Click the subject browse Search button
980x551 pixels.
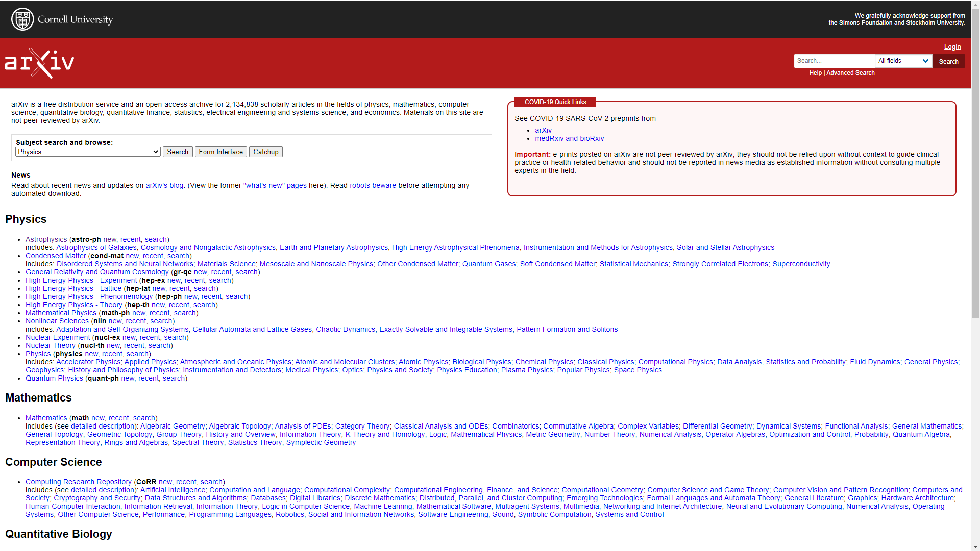click(x=177, y=152)
